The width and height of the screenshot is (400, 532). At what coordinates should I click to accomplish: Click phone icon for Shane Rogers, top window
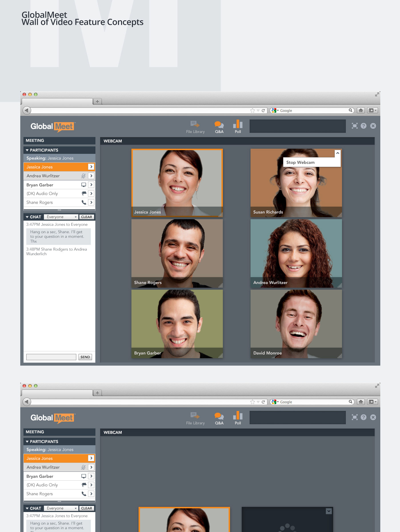click(84, 202)
